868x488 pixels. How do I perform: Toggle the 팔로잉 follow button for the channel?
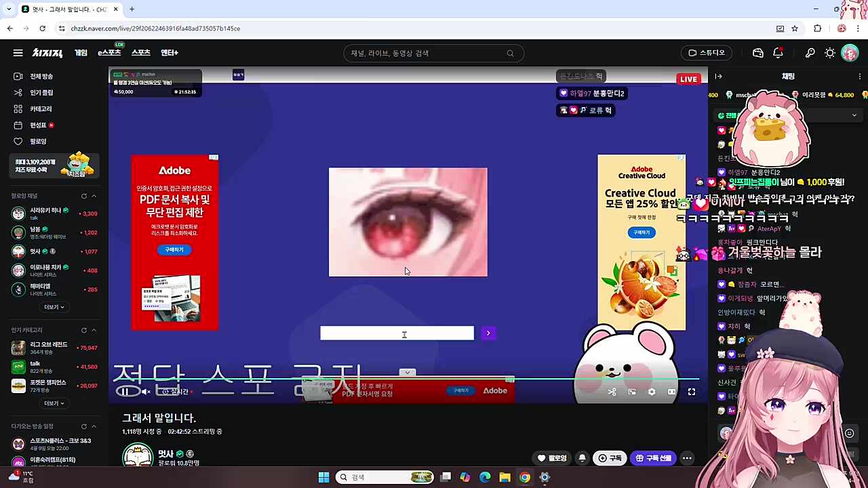552,458
